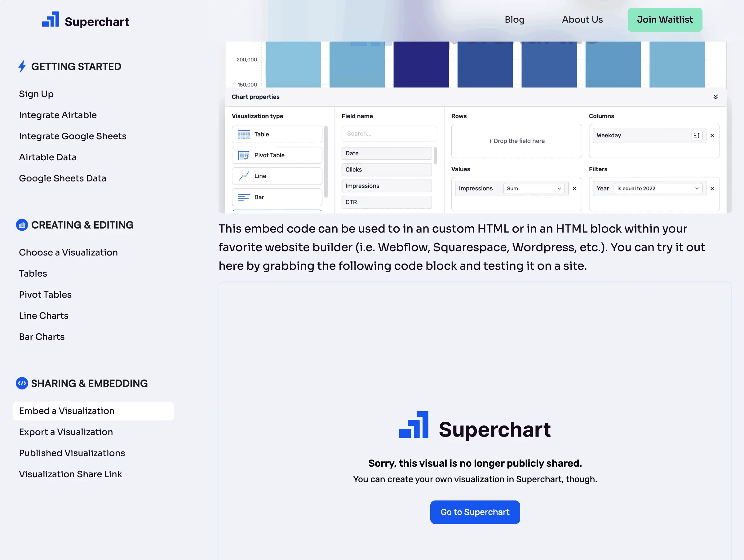Click the Go to Superchart button
Screen dimensions: 744x560
tap(475, 512)
